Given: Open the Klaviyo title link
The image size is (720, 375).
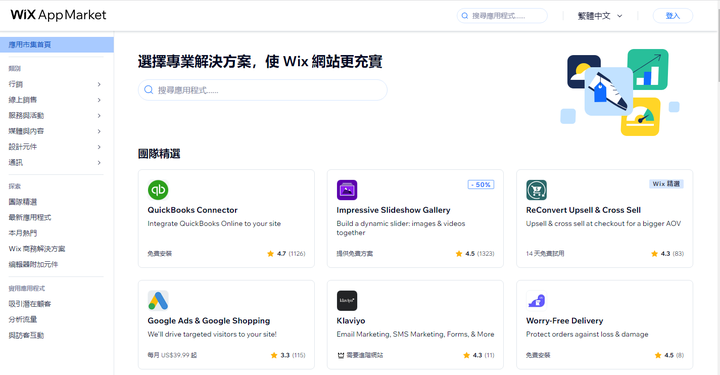Looking at the screenshot, I should pos(351,320).
